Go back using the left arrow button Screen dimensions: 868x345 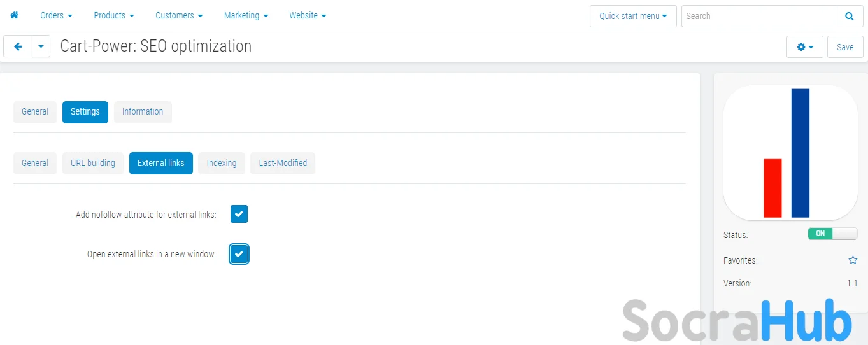pyautogui.click(x=18, y=46)
